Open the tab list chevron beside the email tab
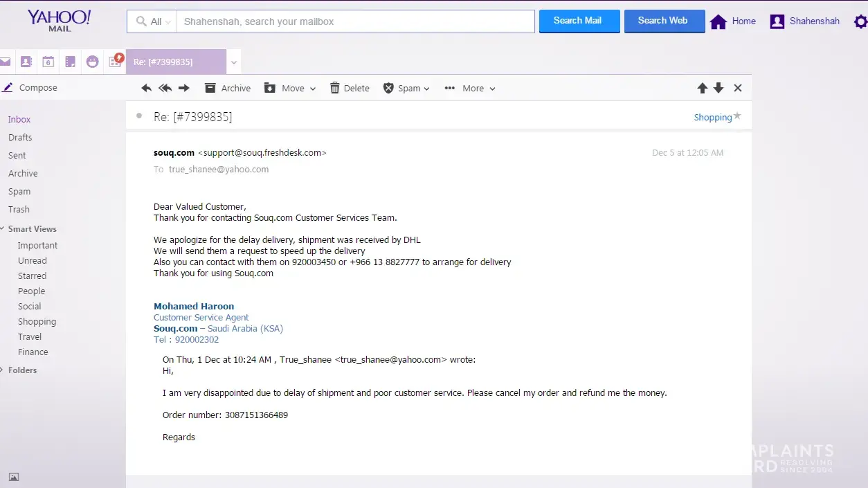The width and height of the screenshot is (868, 488). [234, 62]
